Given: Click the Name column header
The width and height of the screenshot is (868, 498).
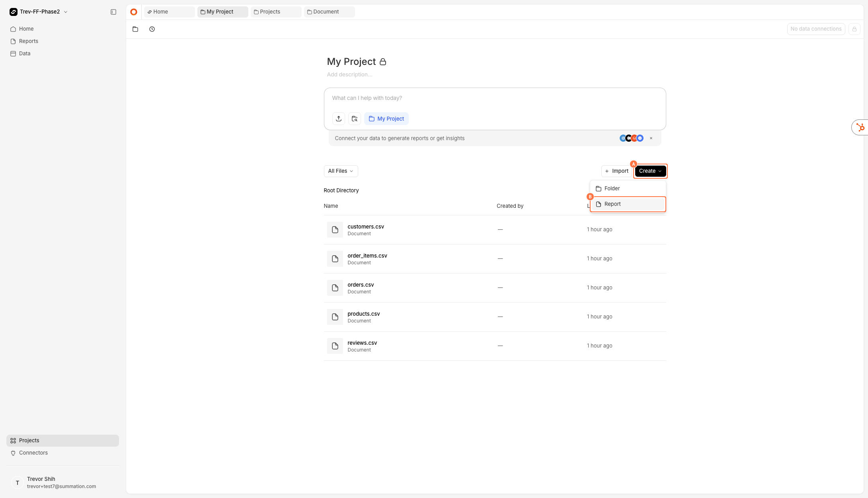Looking at the screenshot, I should (331, 206).
